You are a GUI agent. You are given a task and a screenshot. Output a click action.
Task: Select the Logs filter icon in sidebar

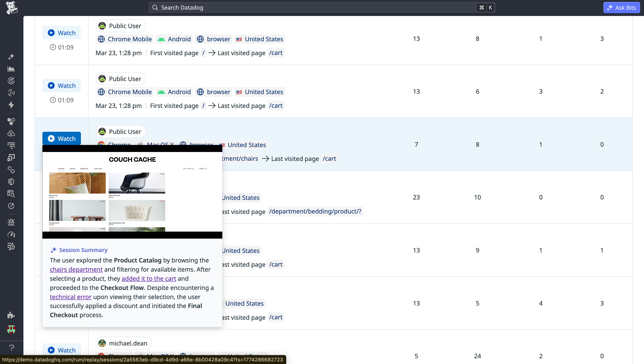[11, 145]
